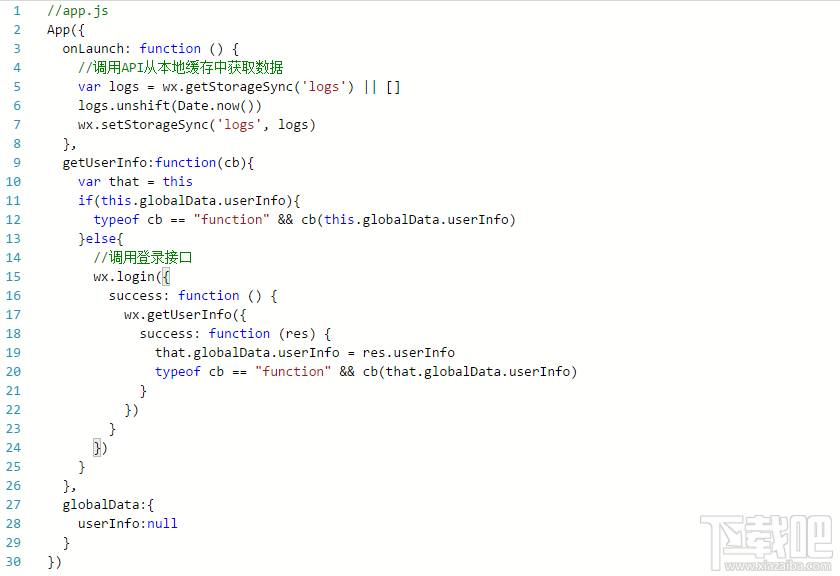Click the (res) parameter on line 18
The height and width of the screenshot is (576, 840).
(297, 334)
